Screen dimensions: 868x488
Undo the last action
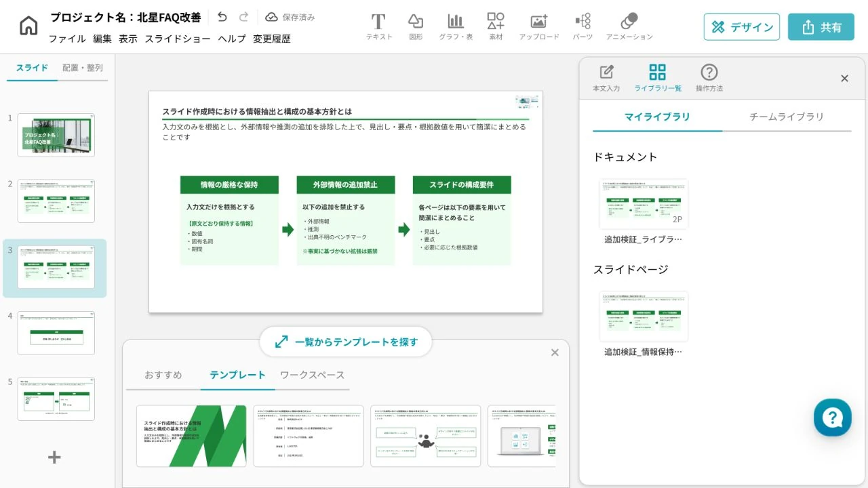click(x=222, y=17)
